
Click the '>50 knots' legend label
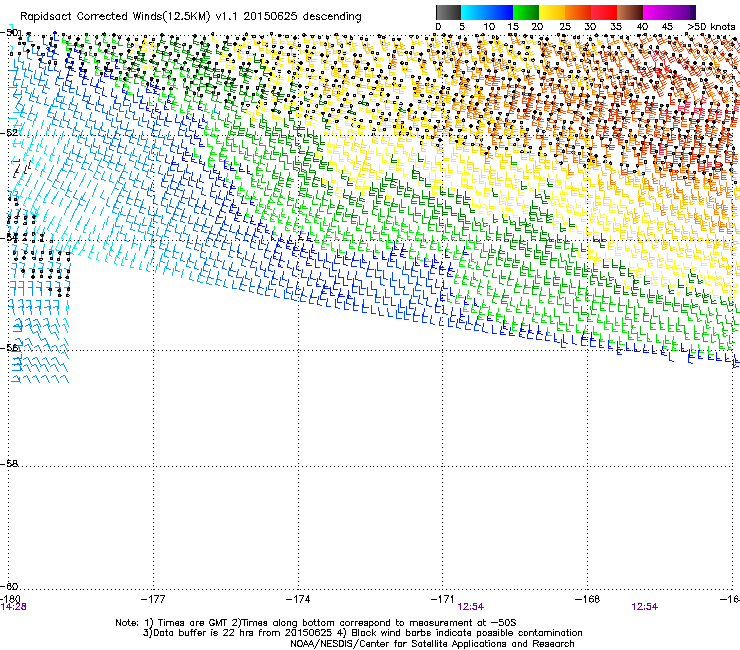point(712,27)
